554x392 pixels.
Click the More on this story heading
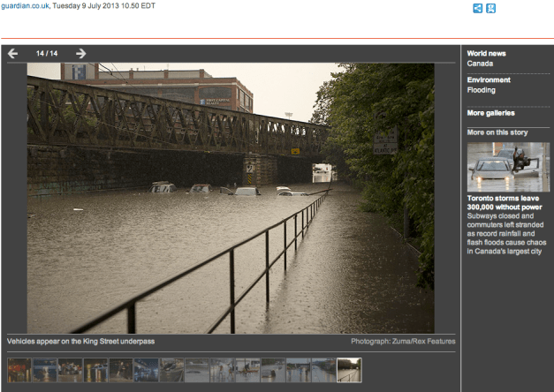point(497,132)
